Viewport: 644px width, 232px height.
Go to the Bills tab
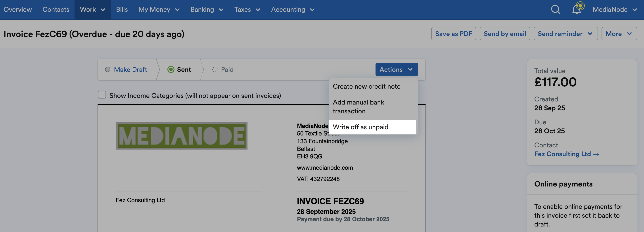click(122, 10)
